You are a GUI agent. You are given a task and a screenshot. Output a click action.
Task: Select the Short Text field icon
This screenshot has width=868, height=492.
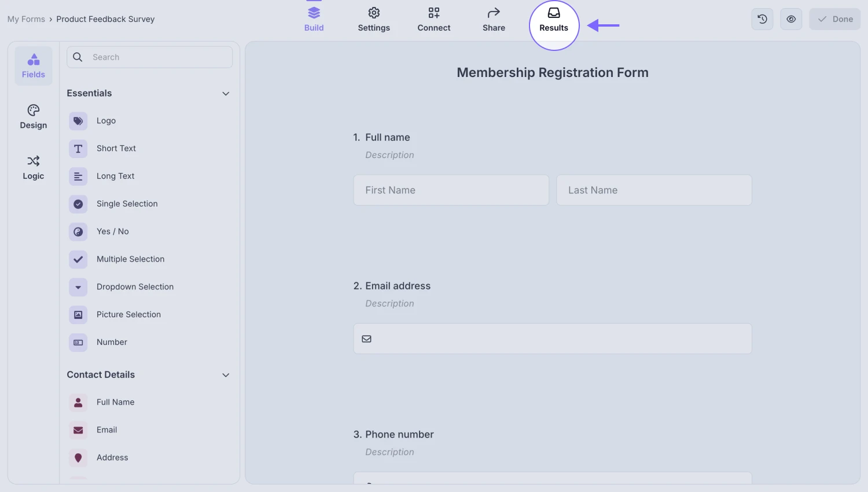(78, 149)
